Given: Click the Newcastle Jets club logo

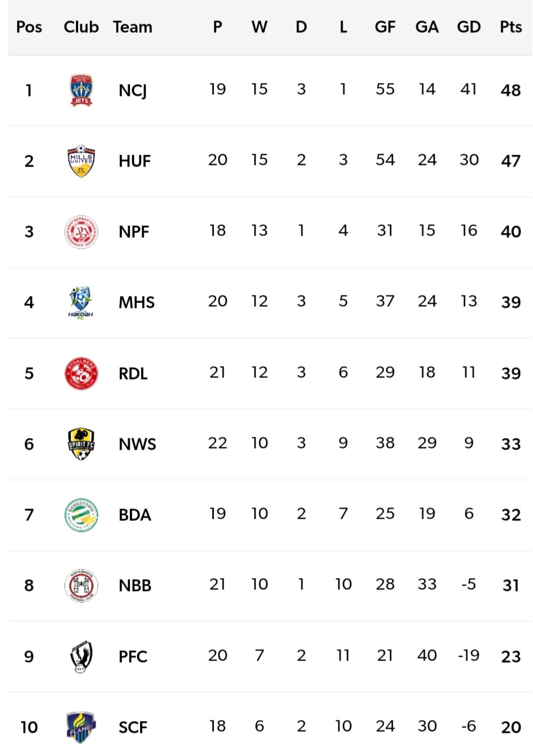Looking at the screenshot, I should point(81,90).
